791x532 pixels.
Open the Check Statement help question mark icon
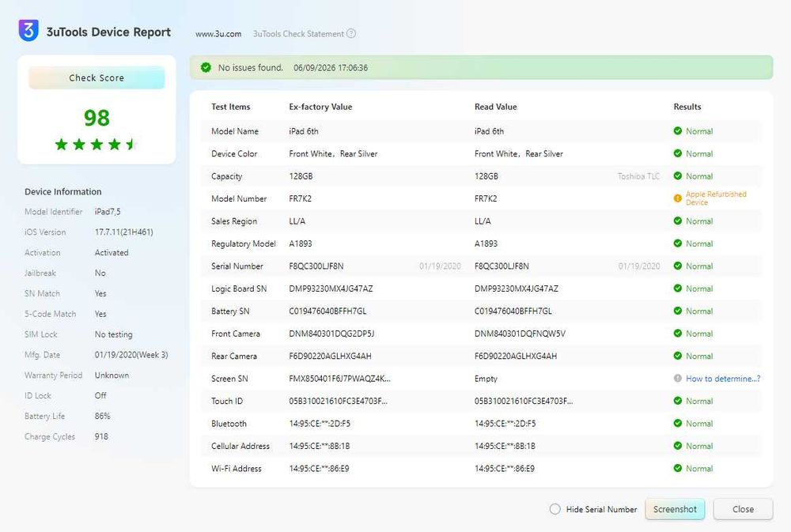[351, 33]
